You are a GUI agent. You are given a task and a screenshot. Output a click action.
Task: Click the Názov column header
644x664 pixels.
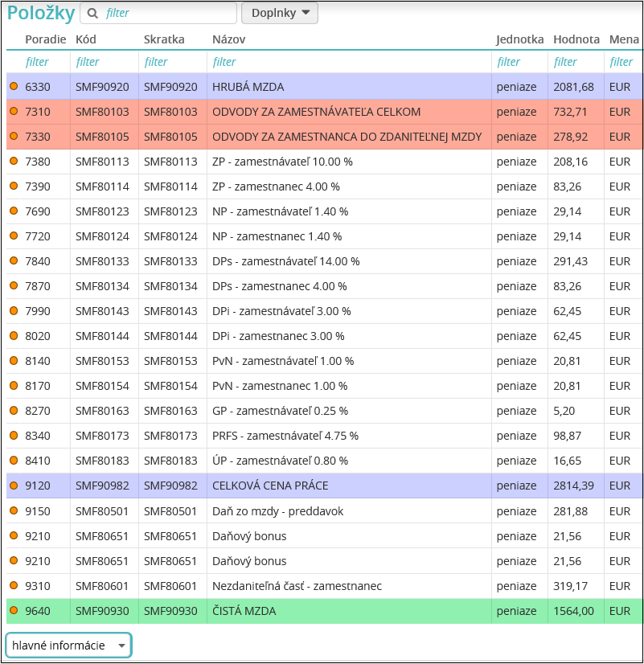tap(228, 39)
